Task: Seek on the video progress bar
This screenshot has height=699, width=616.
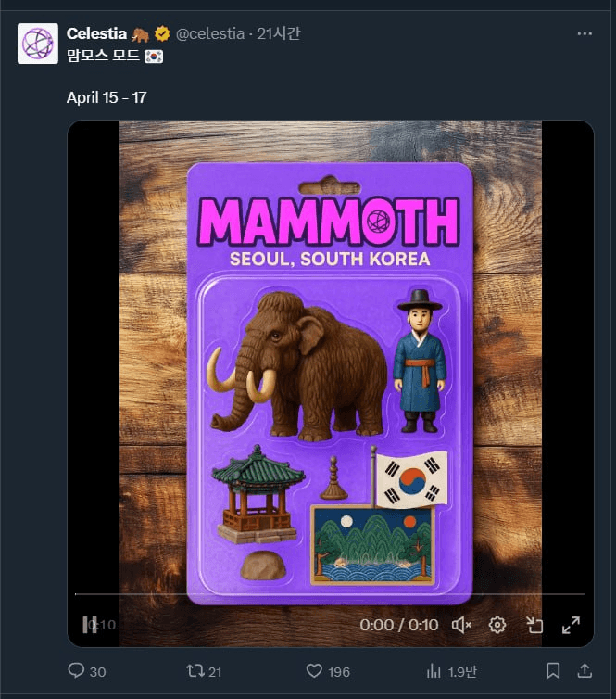Action: click(330, 594)
